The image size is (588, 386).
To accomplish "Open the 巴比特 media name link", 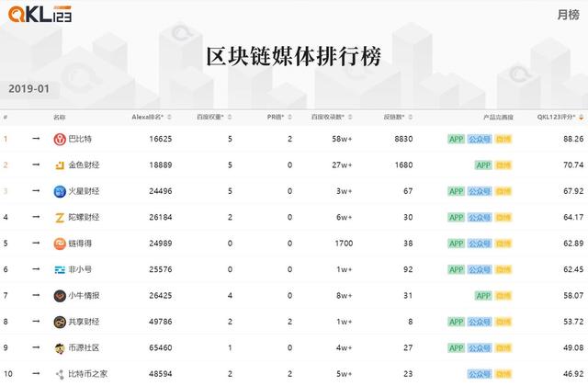I will 80,139.
